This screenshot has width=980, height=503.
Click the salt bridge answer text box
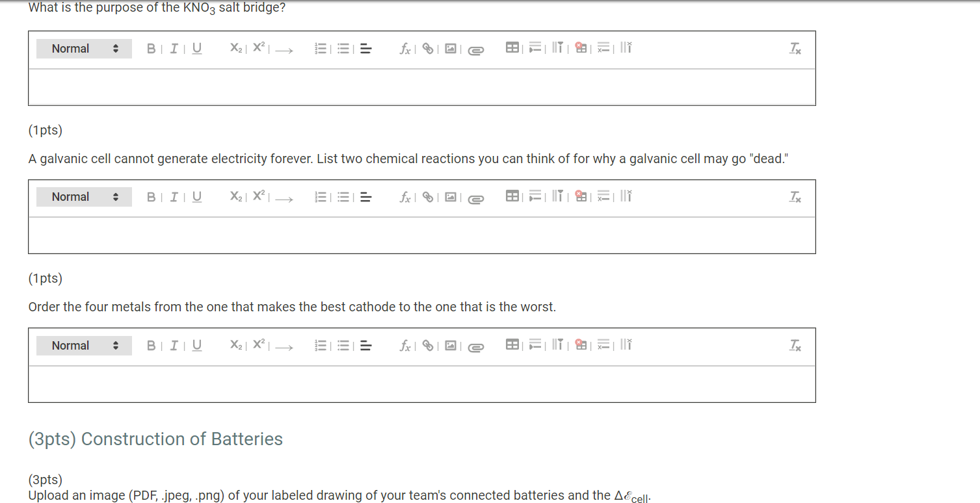(422, 87)
